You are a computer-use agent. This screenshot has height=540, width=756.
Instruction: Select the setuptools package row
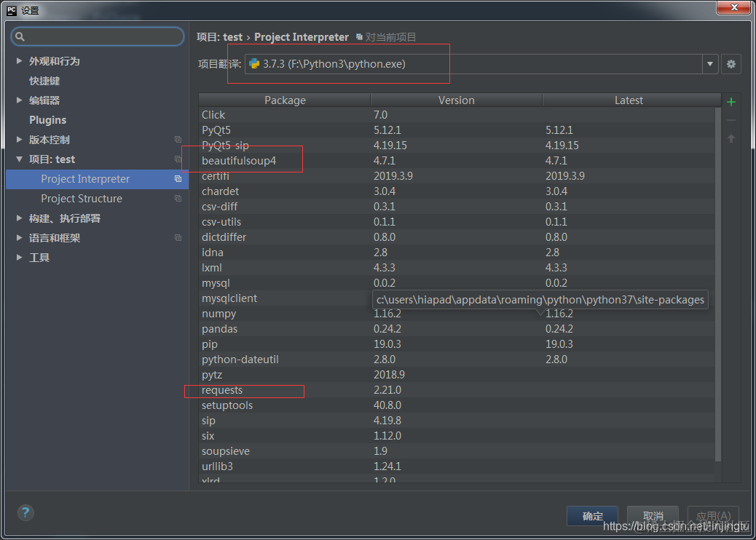[x=457, y=405]
